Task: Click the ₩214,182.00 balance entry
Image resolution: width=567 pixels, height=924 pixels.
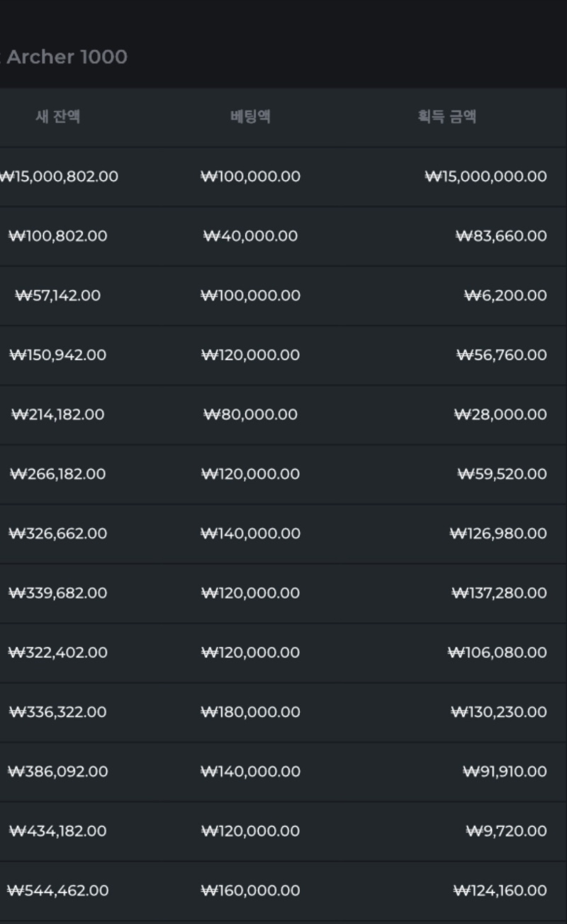Action: pos(57,415)
